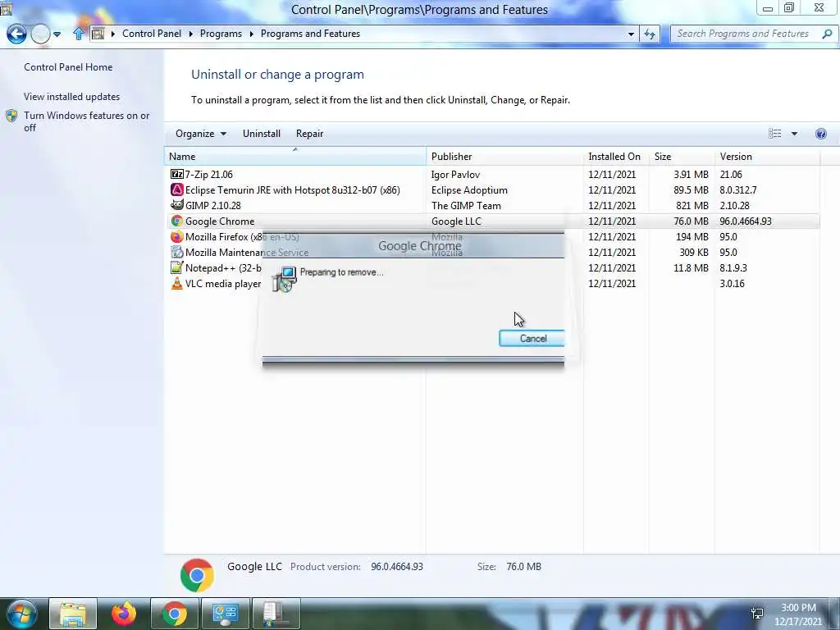Click network icon in system tray

[757, 614]
